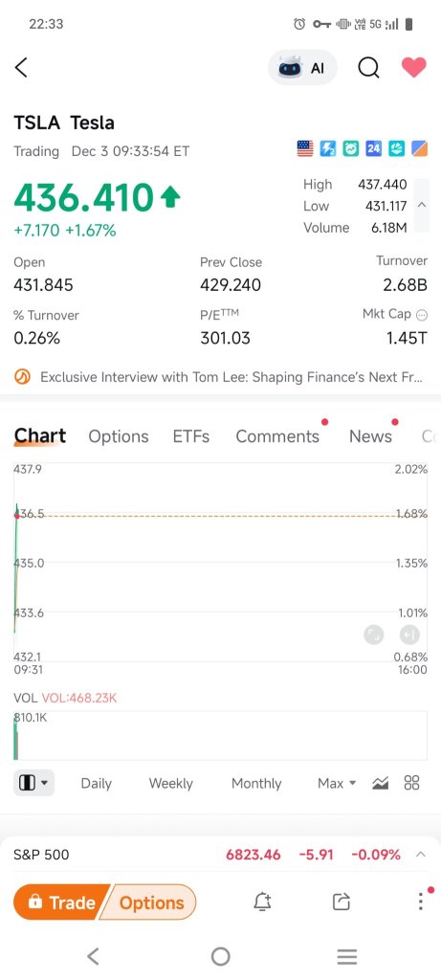Open the News tab
This screenshot has width=441, height=980.
[370, 436]
